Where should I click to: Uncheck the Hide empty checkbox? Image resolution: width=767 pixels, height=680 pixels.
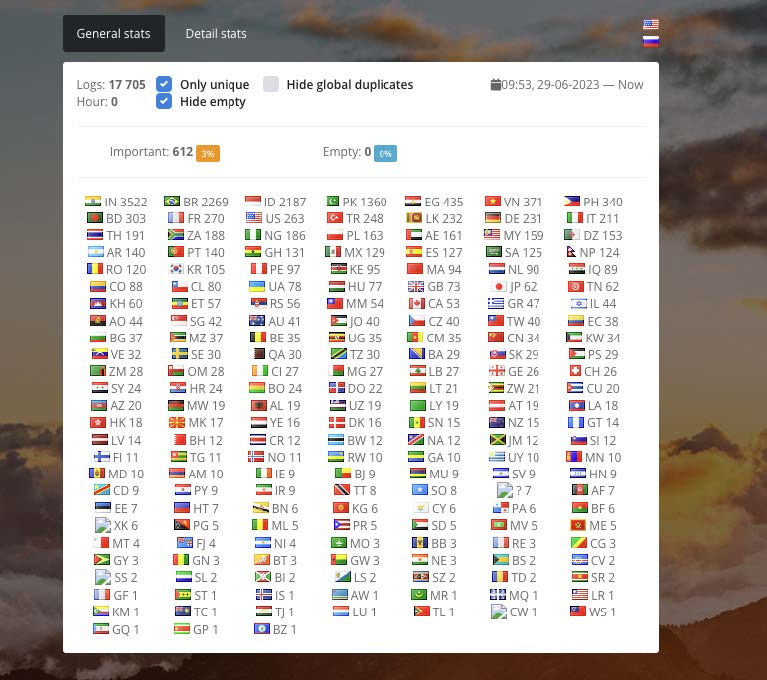click(164, 101)
